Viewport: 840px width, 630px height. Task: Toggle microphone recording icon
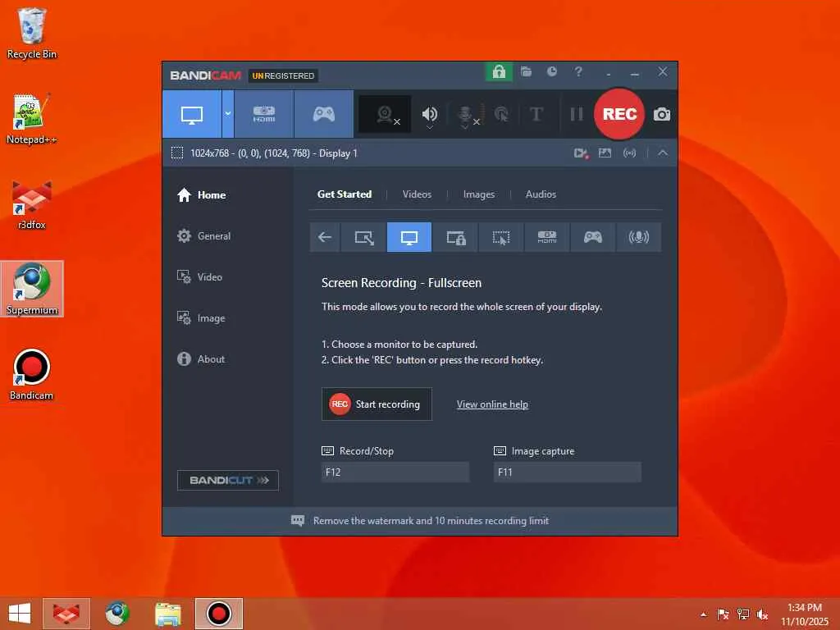pos(466,114)
